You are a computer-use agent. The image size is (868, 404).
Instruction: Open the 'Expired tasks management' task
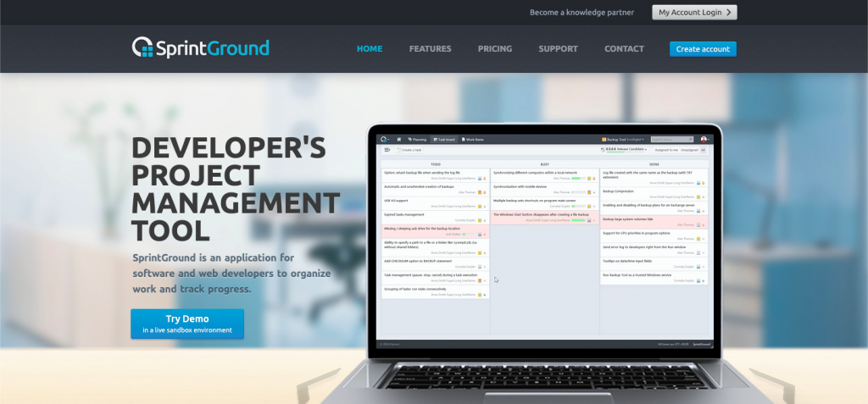[436, 217]
